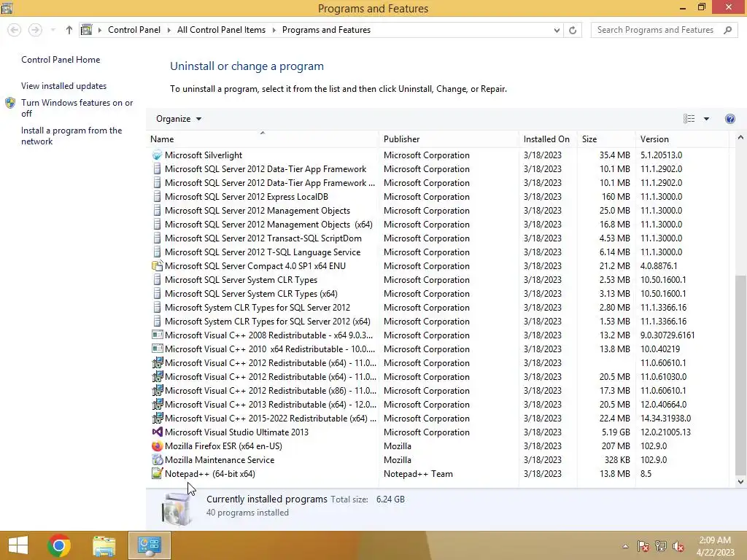Screen dimensions: 747x560
Task: Open Control Panel Home link
Action: click(x=61, y=60)
